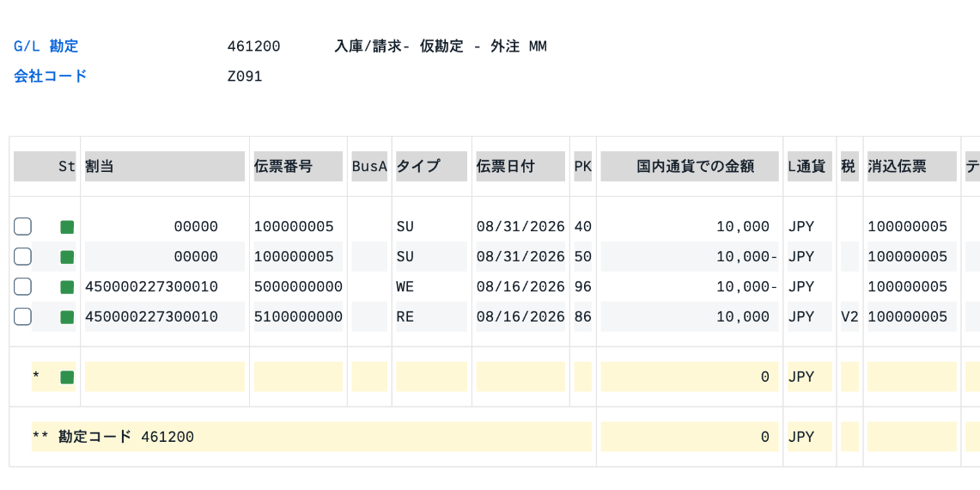Tick checkbox for row with PK 40
980x490 pixels.
click(22, 227)
